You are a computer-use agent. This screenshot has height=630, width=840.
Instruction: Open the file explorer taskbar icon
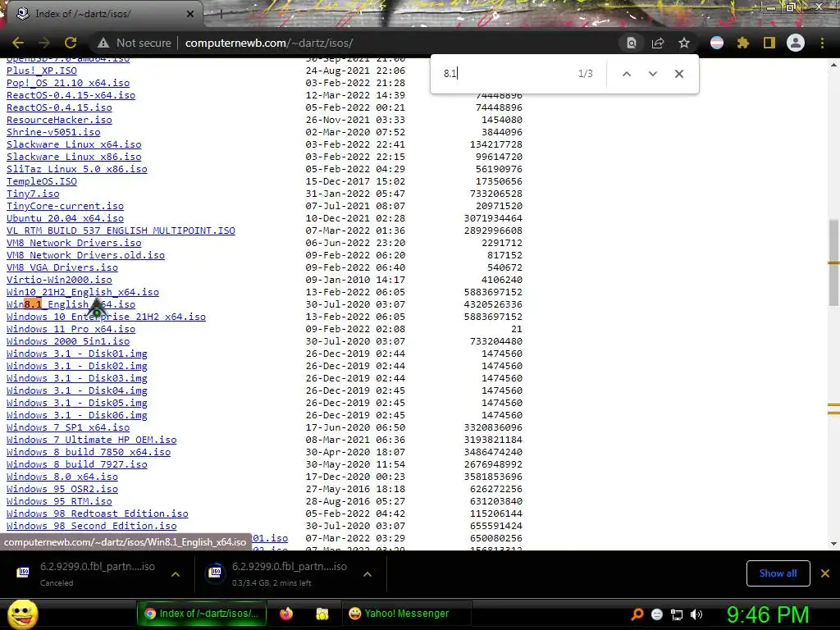(x=322, y=614)
